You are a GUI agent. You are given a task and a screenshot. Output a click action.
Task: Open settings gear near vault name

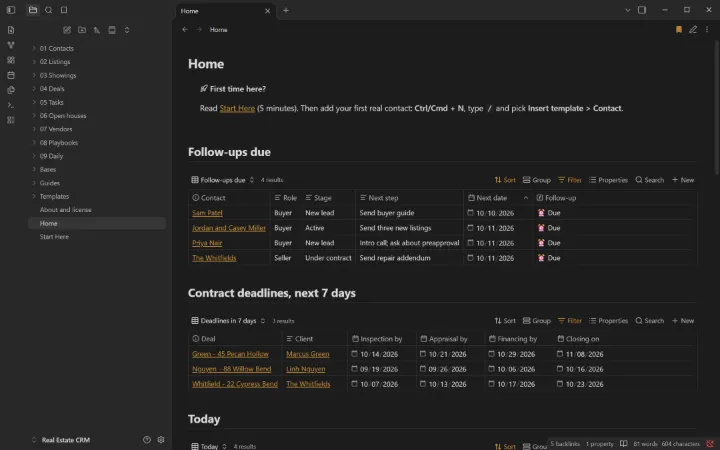[x=161, y=439]
